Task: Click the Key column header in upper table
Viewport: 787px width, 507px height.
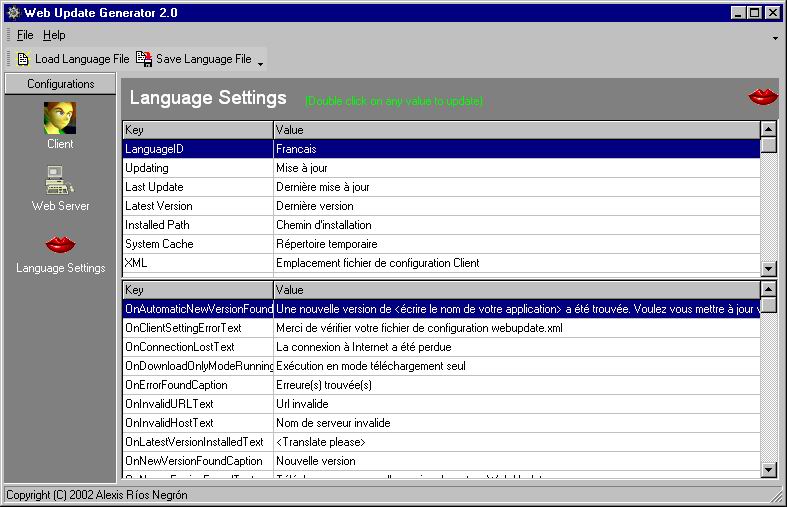Action: point(197,129)
